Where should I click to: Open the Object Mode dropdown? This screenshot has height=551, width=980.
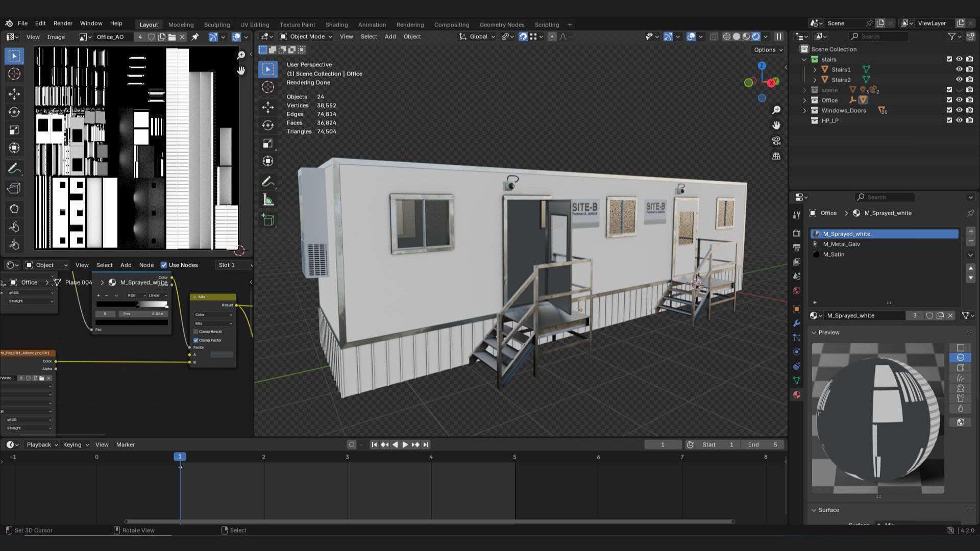[306, 37]
